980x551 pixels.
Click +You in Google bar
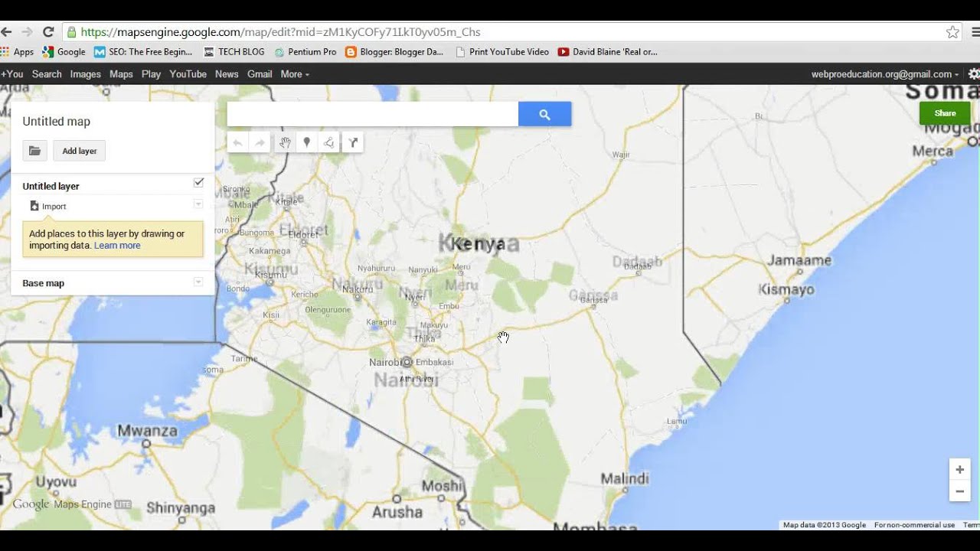pos(11,74)
